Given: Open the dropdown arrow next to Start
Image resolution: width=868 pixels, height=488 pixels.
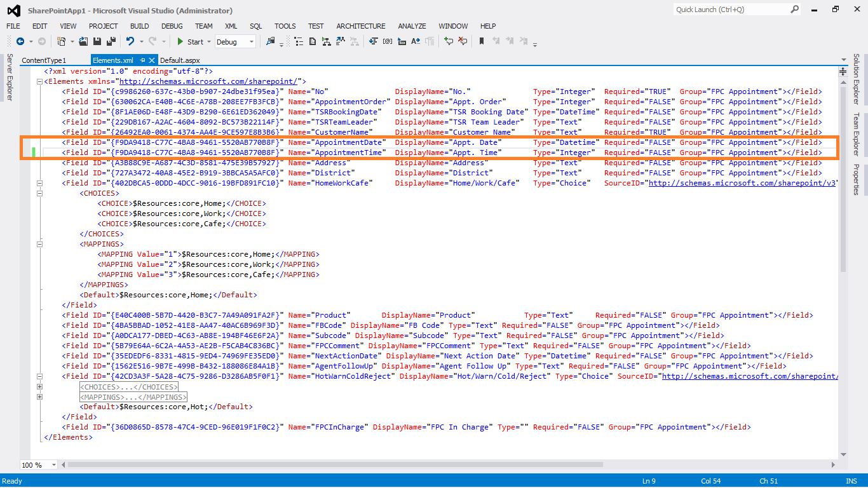Looking at the screenshot, I should (x=209, y=41).
